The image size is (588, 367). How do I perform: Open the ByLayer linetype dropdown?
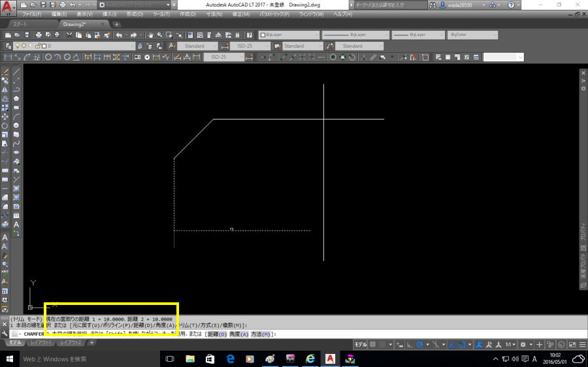pos(355,35)
